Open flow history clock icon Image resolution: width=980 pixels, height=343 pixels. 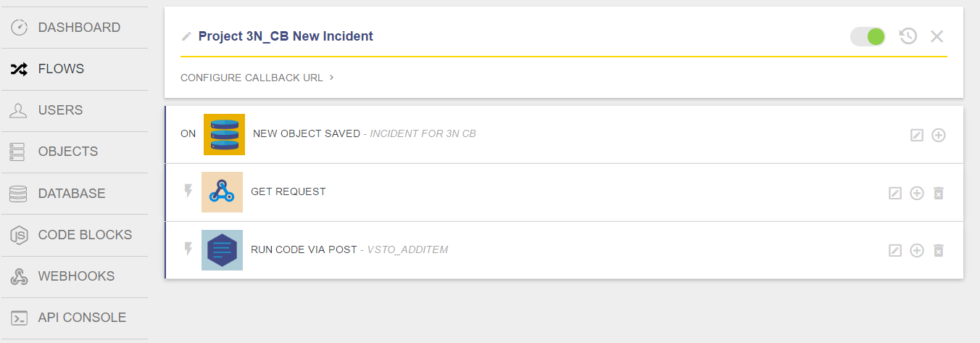[x=908, y=36]
